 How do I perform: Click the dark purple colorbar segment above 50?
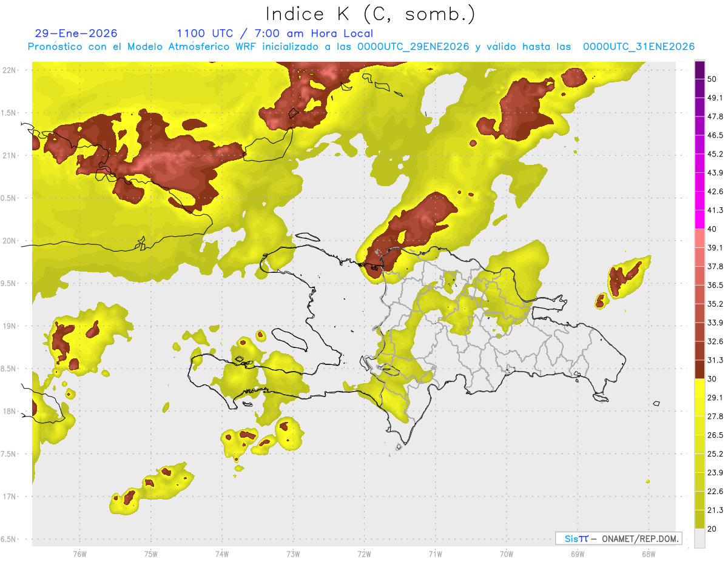[699, 70]
